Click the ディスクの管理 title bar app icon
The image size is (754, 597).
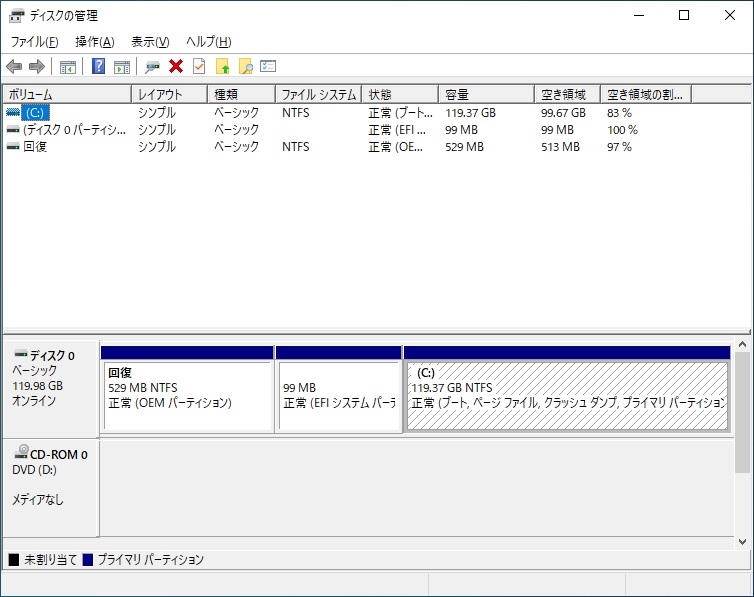click(17, 16)
